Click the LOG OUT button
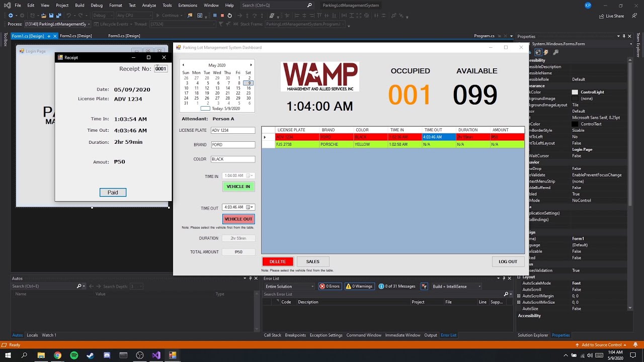 (508, 261)
